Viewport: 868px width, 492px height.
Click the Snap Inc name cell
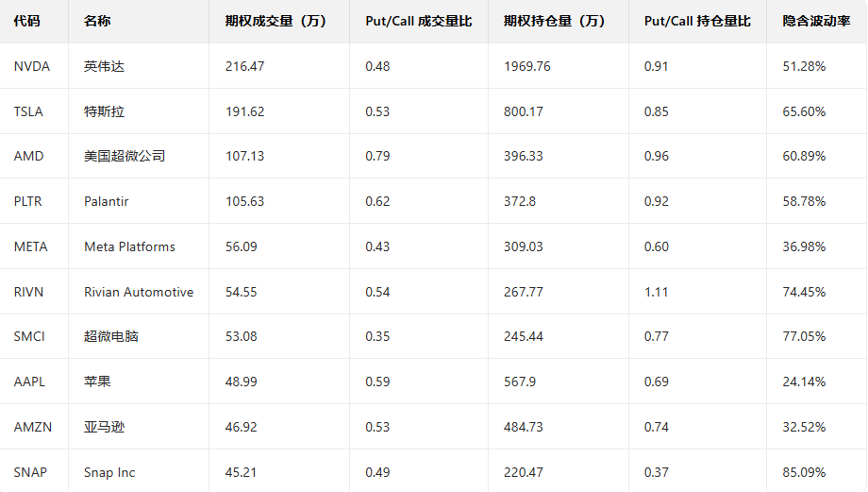coord(109,472)
